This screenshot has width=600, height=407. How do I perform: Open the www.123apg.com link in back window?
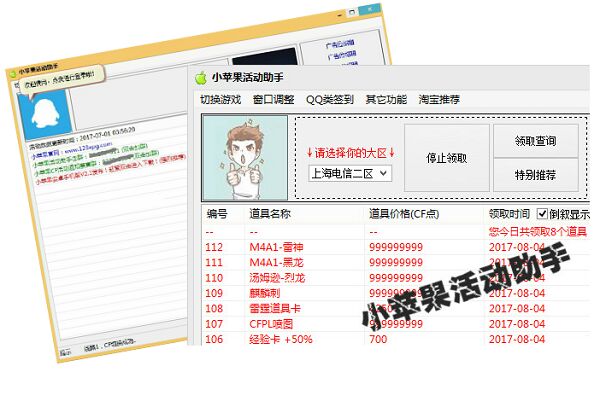click(88, 147)
